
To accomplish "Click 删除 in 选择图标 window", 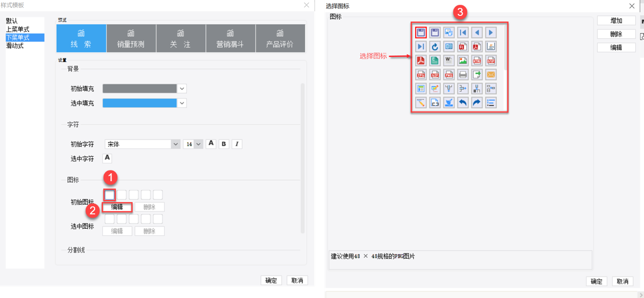I will (616, 34).
